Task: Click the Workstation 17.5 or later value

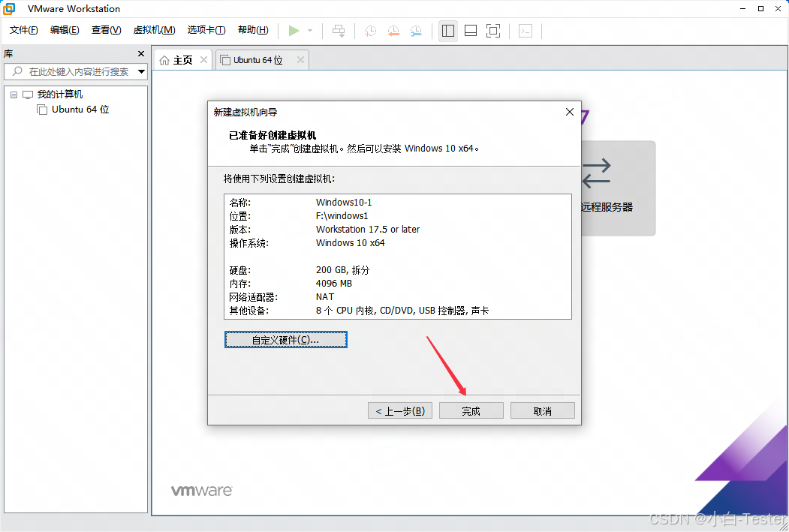Action: pos(367,230)
